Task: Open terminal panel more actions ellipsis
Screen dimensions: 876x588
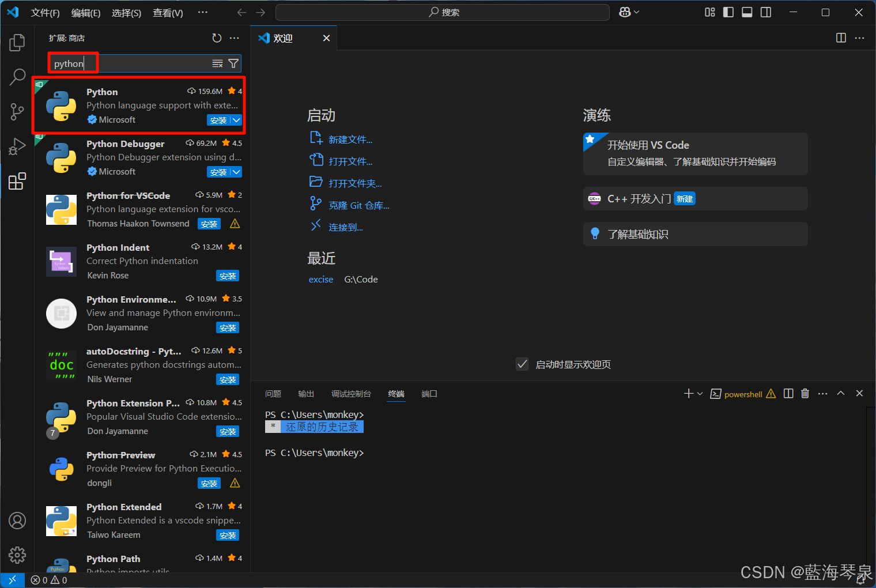Action: [822, 394]
